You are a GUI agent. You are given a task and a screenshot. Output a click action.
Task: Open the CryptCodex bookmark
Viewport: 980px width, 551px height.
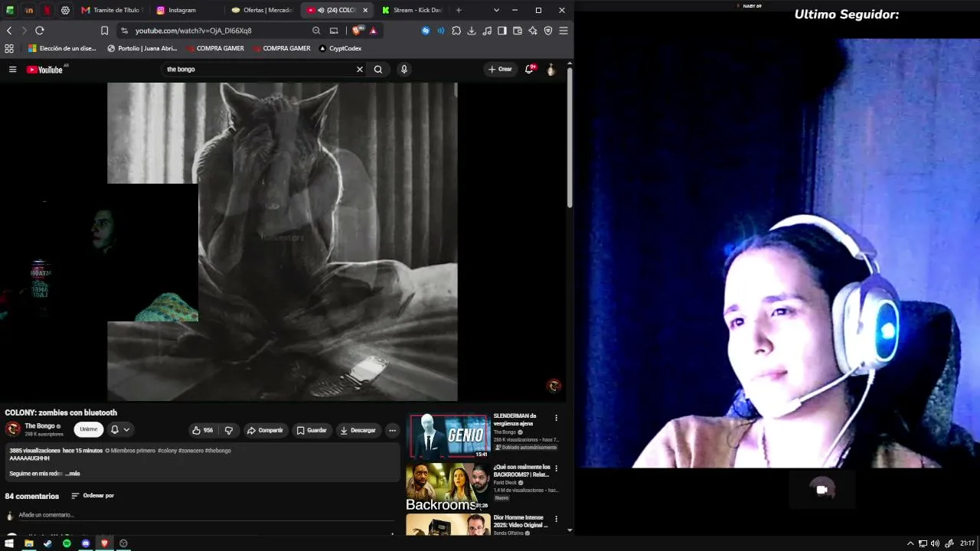340,48
